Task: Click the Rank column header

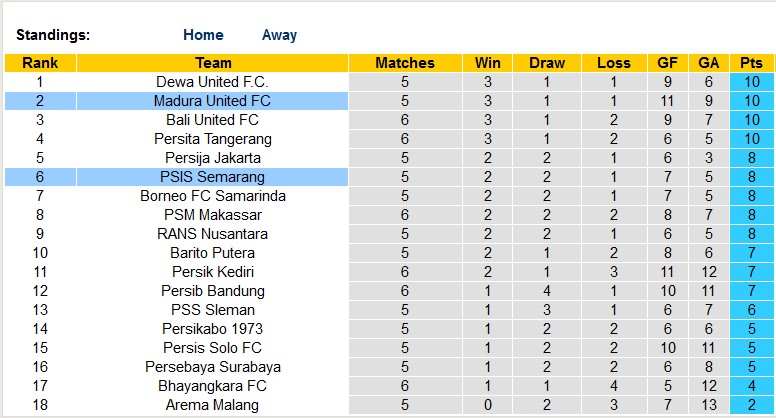Action: pyautogui.click(x=40, y=63)
